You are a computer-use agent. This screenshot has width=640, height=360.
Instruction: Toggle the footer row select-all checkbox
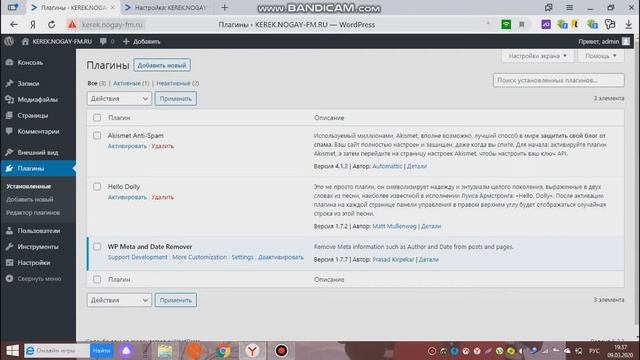(97, 280)
